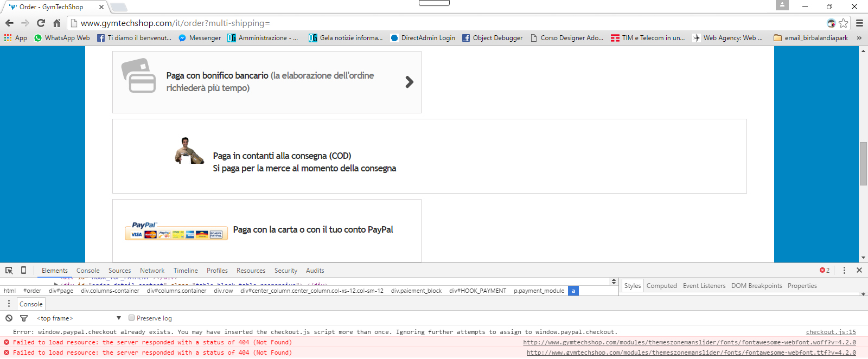Switch to the Audits DevTools tab
This screenshot has height=359, width=868.
coord(315,271)
